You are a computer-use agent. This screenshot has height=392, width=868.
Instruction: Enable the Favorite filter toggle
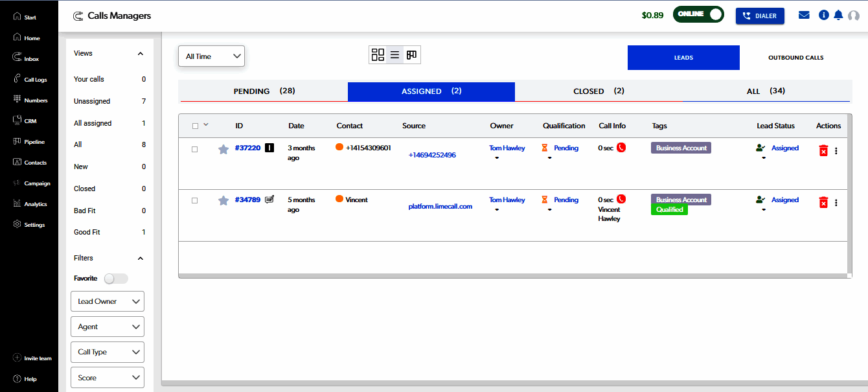117,279
